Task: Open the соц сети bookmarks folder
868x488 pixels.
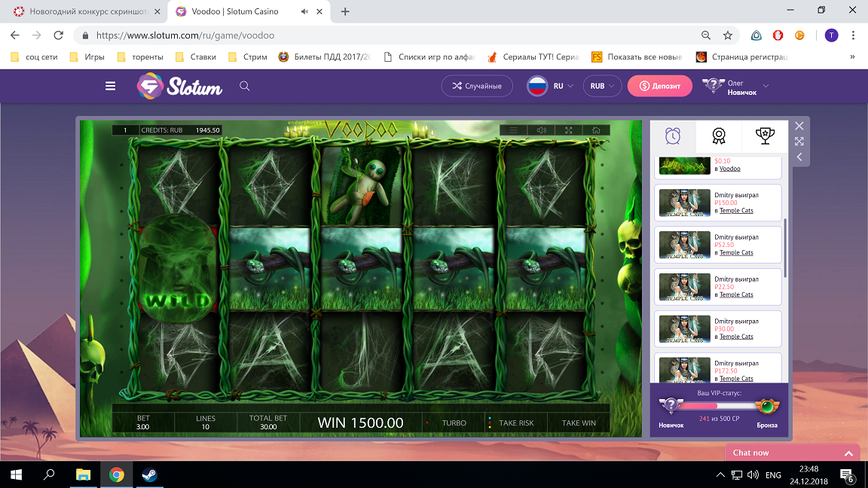Action: point(35,57)
